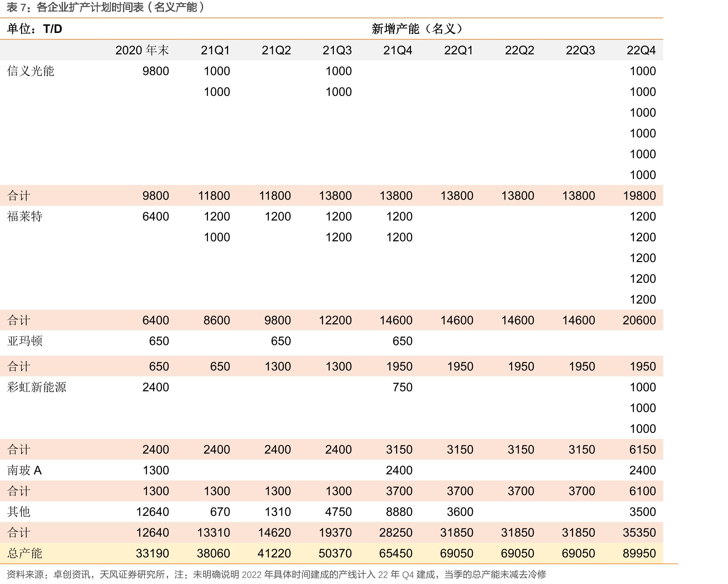Viewport: 728px width, 584px height.
Task: Select 6100 in the 南玻 A total row
Action: tap(642, 491)
